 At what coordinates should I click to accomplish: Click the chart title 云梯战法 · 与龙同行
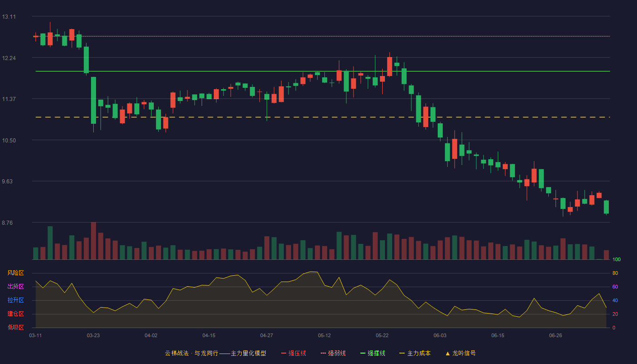click(x=192, y=353)
